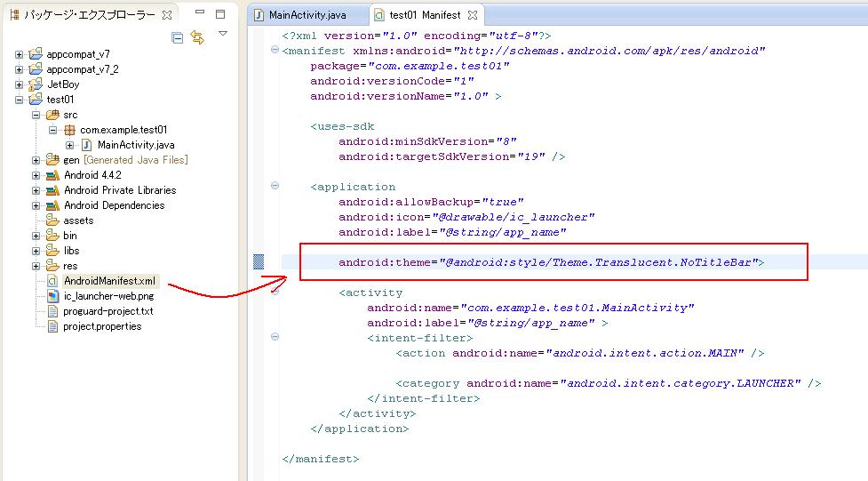Click the test01 project folder icon
Viewport: 868px width, 481px height.
(x=36, y=100)
